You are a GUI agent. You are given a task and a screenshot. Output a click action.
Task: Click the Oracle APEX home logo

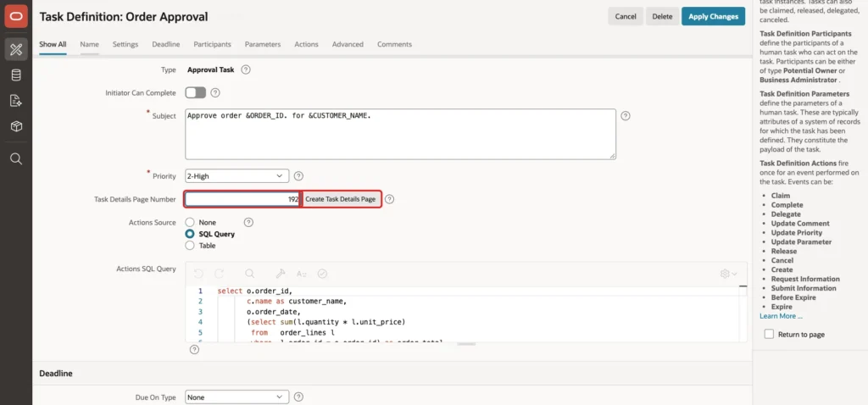16,17
